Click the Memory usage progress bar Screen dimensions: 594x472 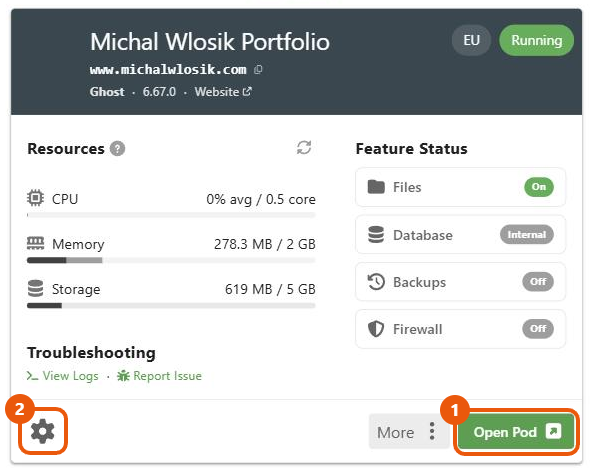[171, 260]
